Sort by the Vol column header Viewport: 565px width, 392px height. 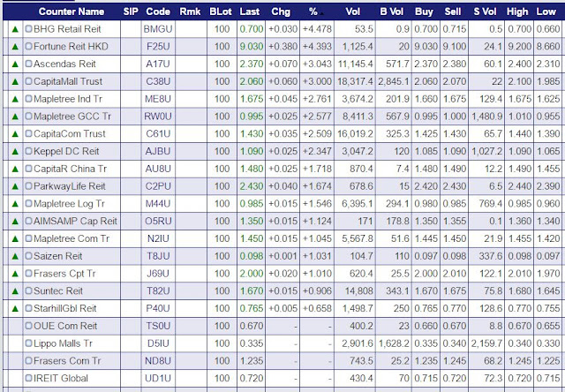click(x=353, y=11)
